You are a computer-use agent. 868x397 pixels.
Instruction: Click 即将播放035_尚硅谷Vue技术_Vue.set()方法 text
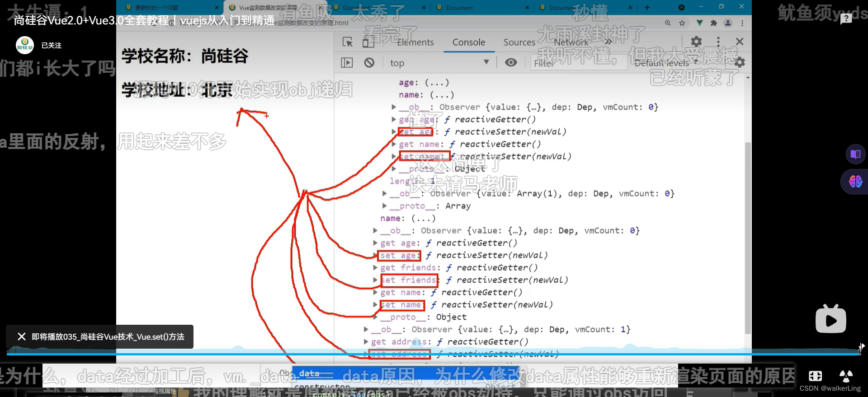tap(108, 337)
